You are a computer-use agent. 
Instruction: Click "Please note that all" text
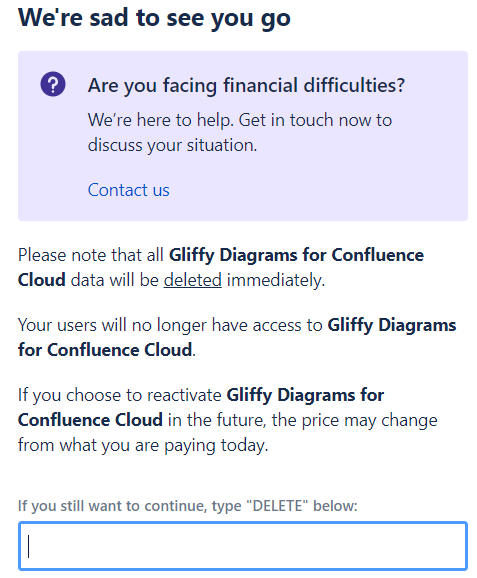point(91,255)
